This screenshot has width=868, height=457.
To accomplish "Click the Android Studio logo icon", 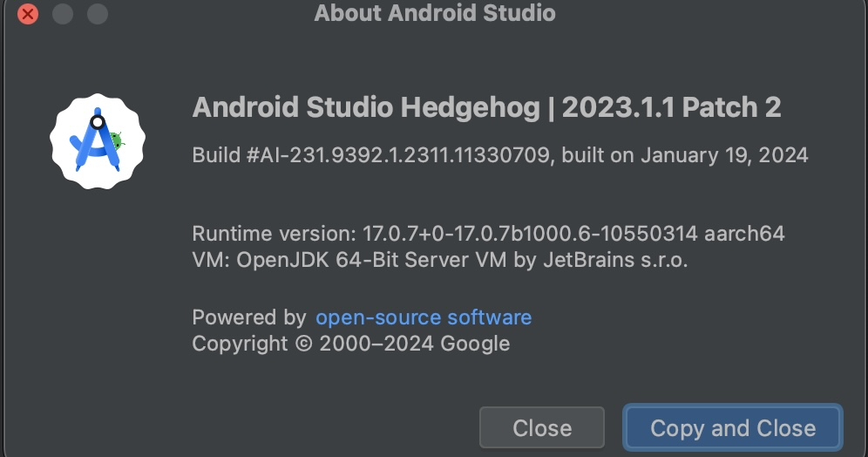I will click(98, 141).
